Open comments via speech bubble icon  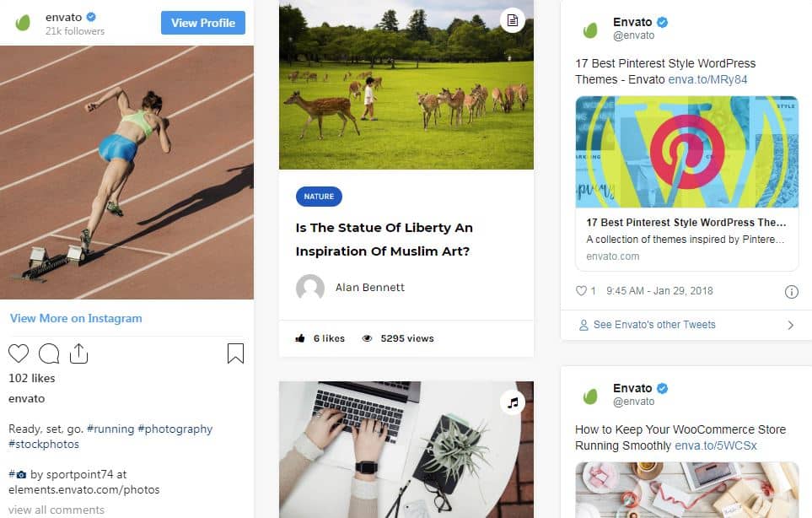(49, 353)
